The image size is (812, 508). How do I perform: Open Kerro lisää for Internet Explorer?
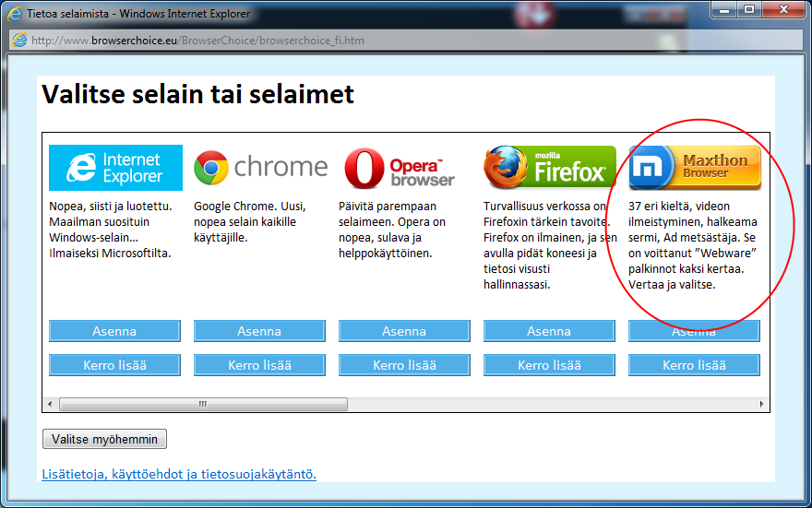point(114,365)
